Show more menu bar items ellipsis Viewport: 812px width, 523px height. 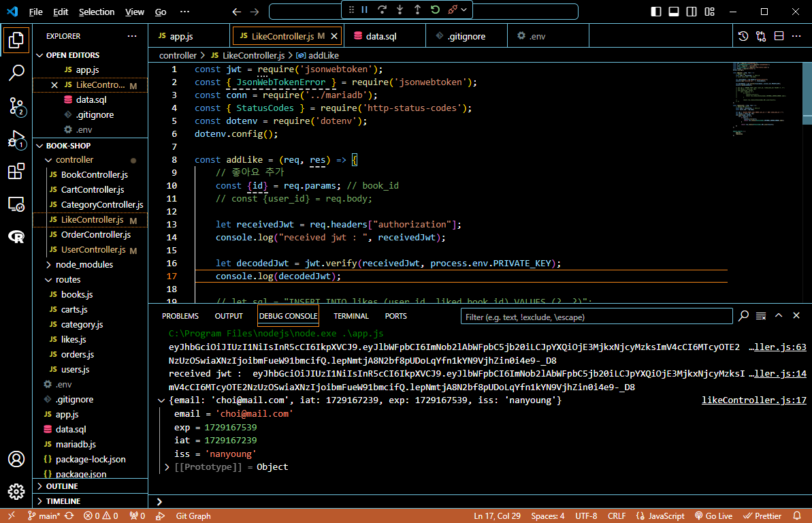click(184, 12)
